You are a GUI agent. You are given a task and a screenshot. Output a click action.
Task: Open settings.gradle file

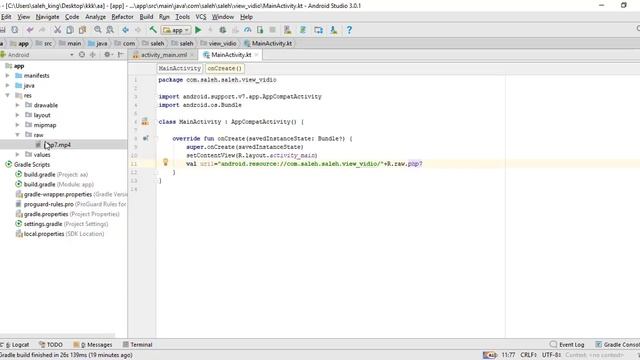[62, 224]
